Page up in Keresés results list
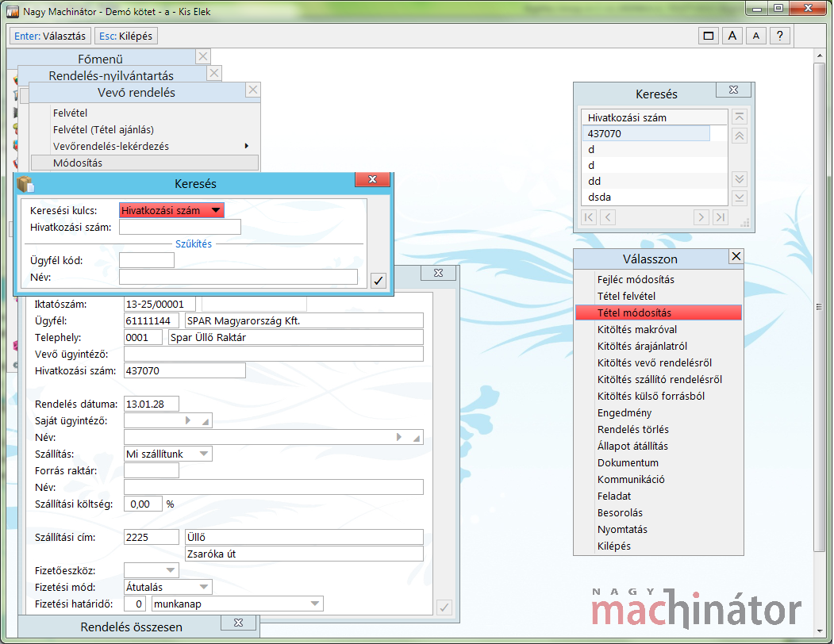Viewport: 834px width, 644px height. coord(740,136)
